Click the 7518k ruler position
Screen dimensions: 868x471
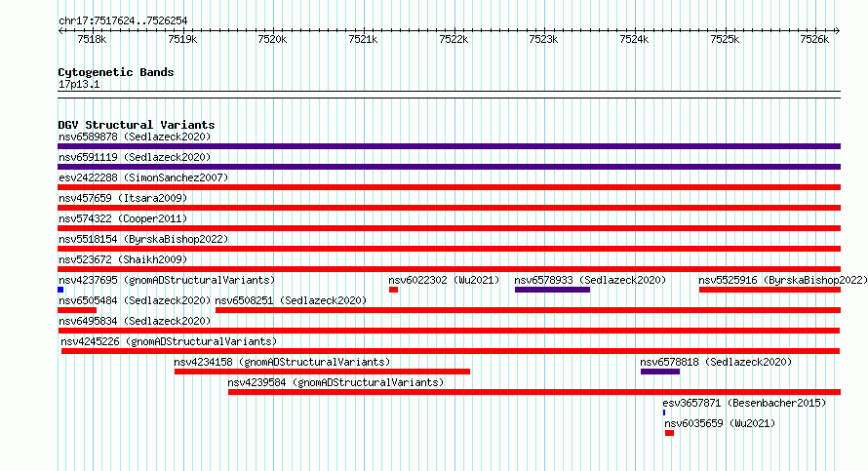point(92,39)
